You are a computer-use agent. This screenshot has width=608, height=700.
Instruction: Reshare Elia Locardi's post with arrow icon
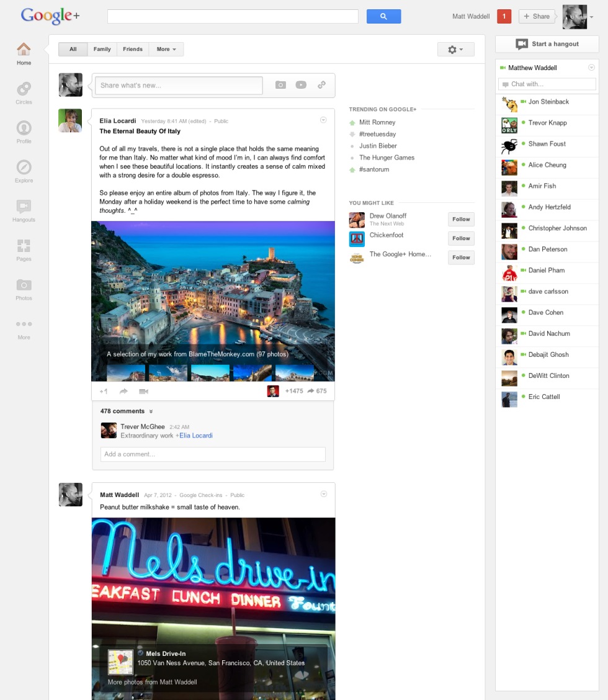(123, 391)
